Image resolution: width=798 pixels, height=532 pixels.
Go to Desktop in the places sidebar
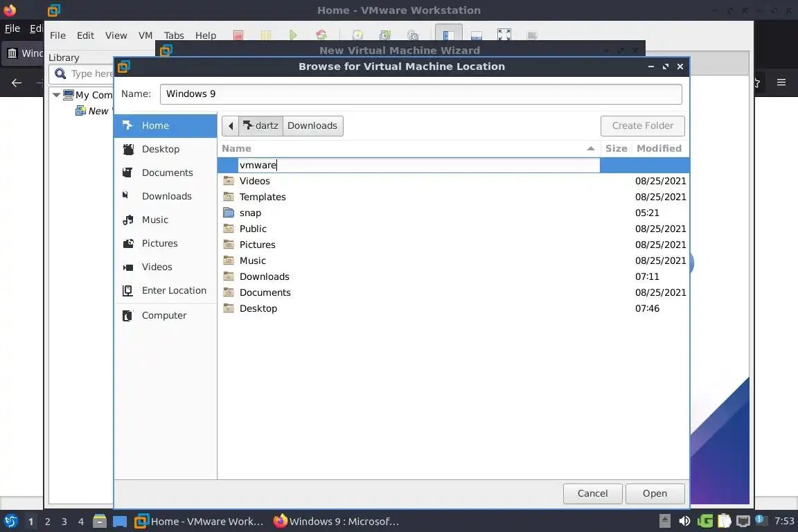(x=166, y=149)
